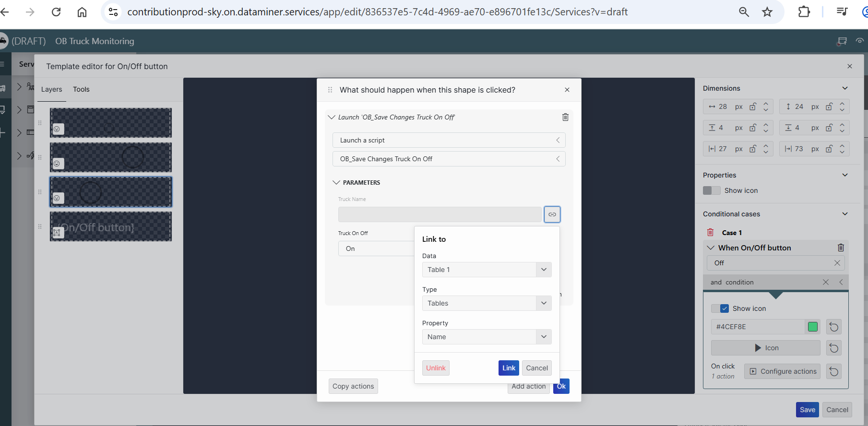Switch to the Tools tab
Image resolution: width=868 pixels, height=426 pixels.
[x=81, y=89]
